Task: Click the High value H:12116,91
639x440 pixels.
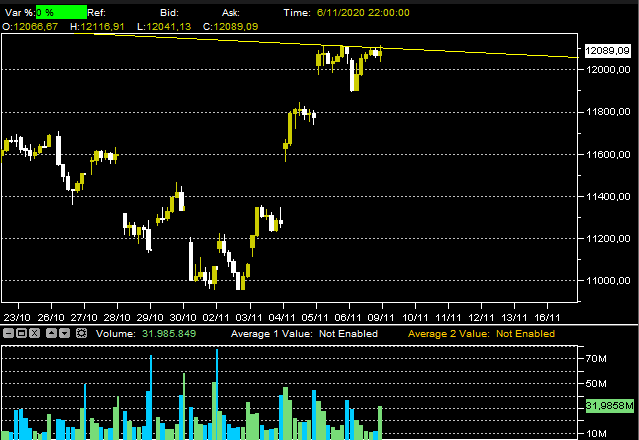Action: point(97,27)
